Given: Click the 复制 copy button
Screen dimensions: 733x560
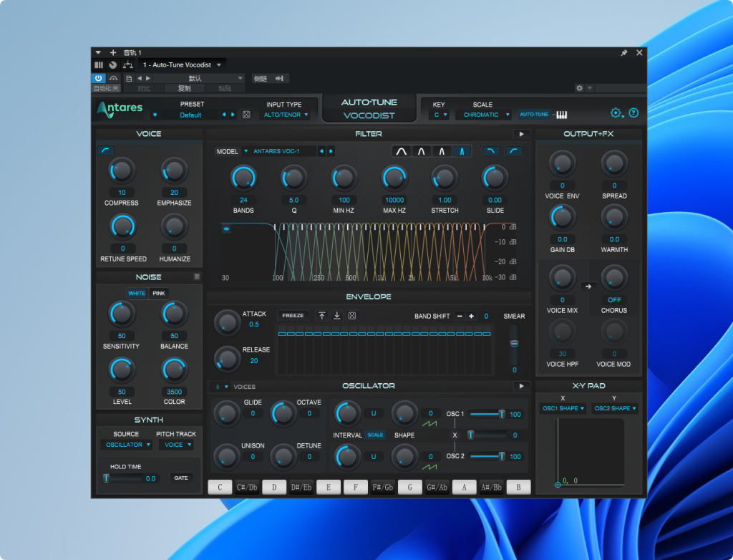Looking at the screenshot, I should (184, 88).
